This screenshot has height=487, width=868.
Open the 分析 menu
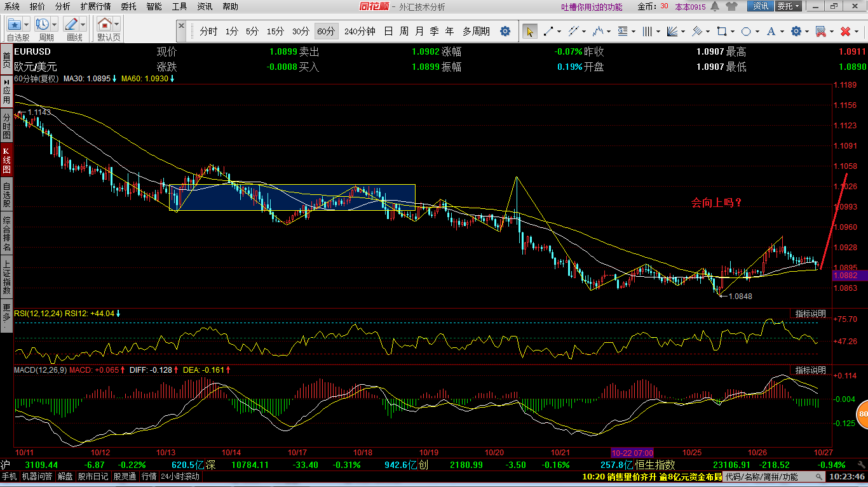click(x=63, y=6)
